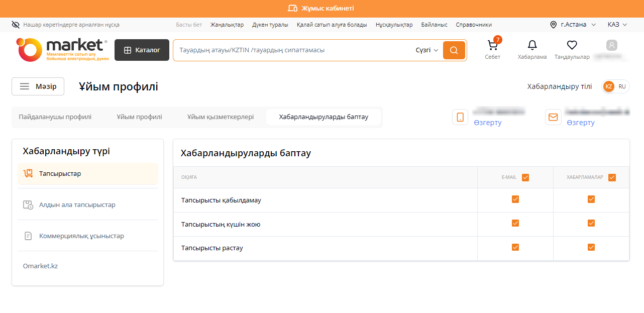This screenshot has width=644, height=313.
Task: Open the Каталог button
Action: point(142,50)
